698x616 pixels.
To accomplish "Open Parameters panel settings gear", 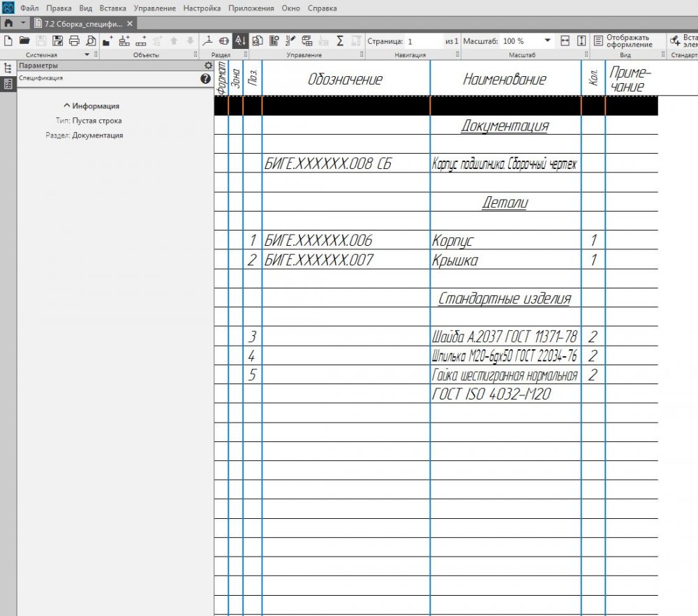I will (x=207, y=66).
